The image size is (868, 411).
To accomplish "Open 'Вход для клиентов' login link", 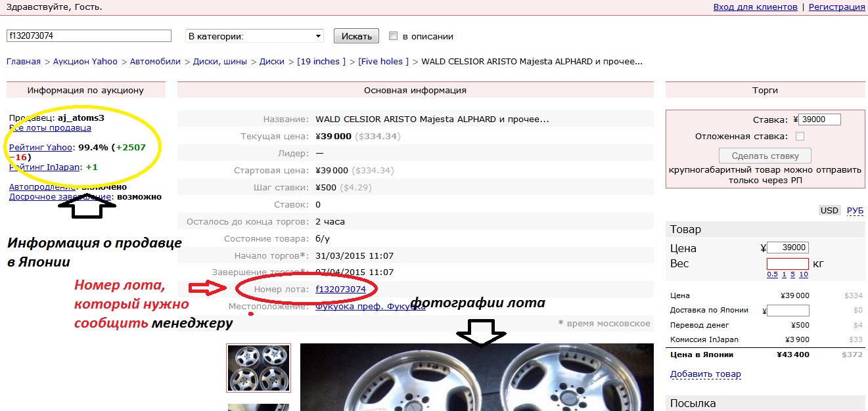I will tap(755, 7).
